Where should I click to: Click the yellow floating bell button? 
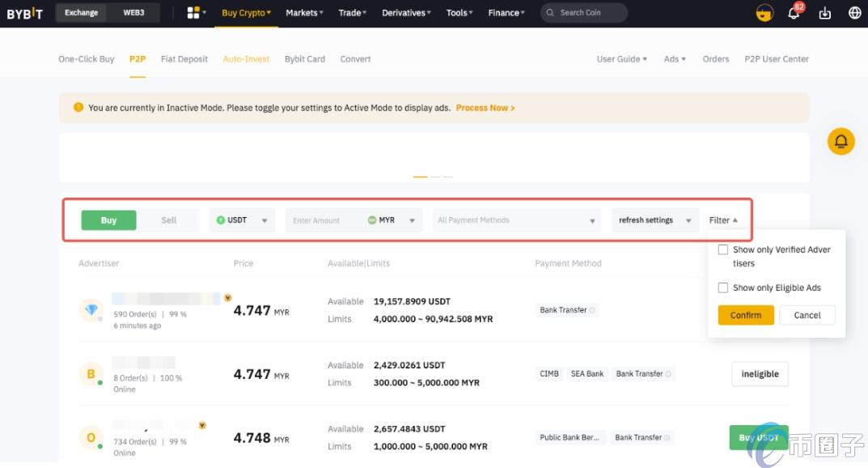click(840, 142)
